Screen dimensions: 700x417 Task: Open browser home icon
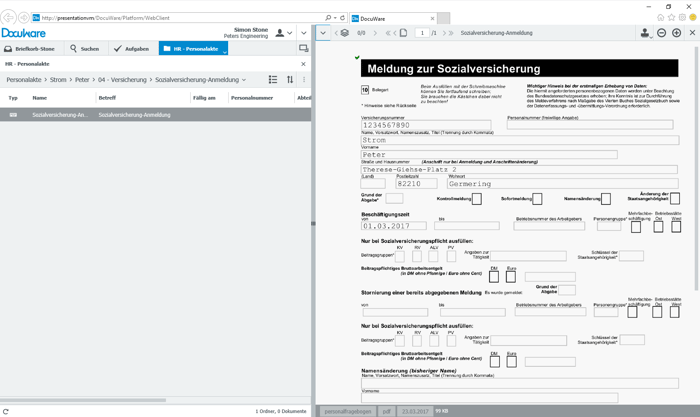[x=661, y=17]
